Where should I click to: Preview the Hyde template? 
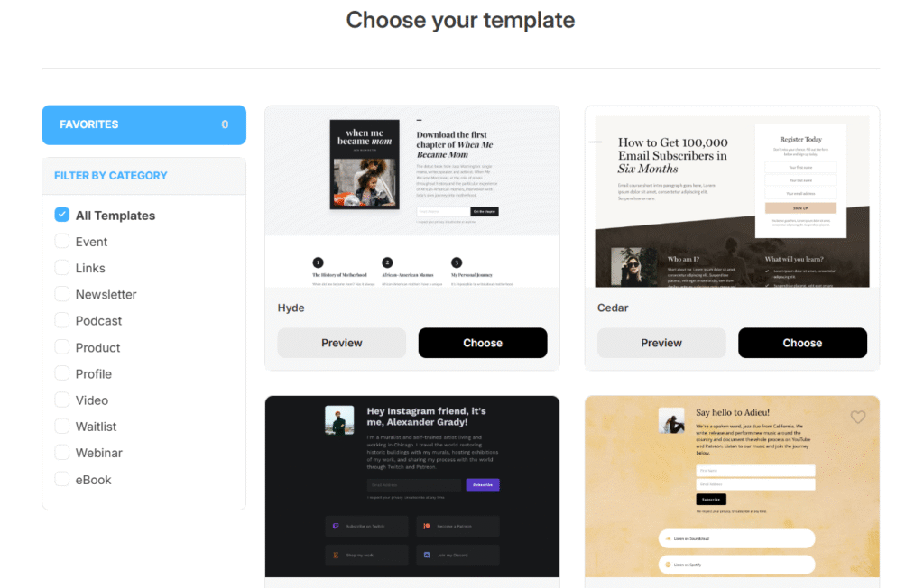342,343
